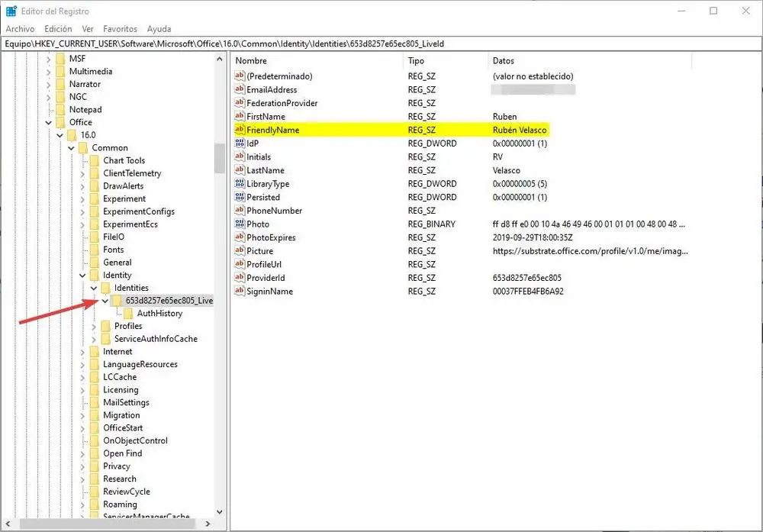
Task: Select the Chart Tools key
Action: coord(124,160)
